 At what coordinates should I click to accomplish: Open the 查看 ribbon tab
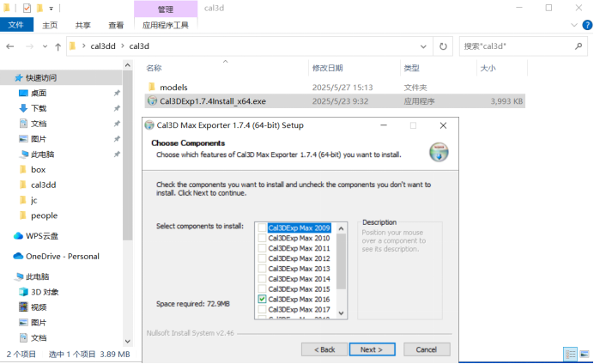tap(116, 25)
